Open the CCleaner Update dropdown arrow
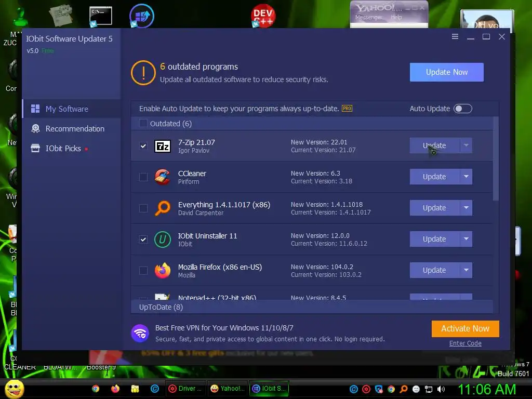Viewport: 532px width, 399px height. tap(466, 177)
